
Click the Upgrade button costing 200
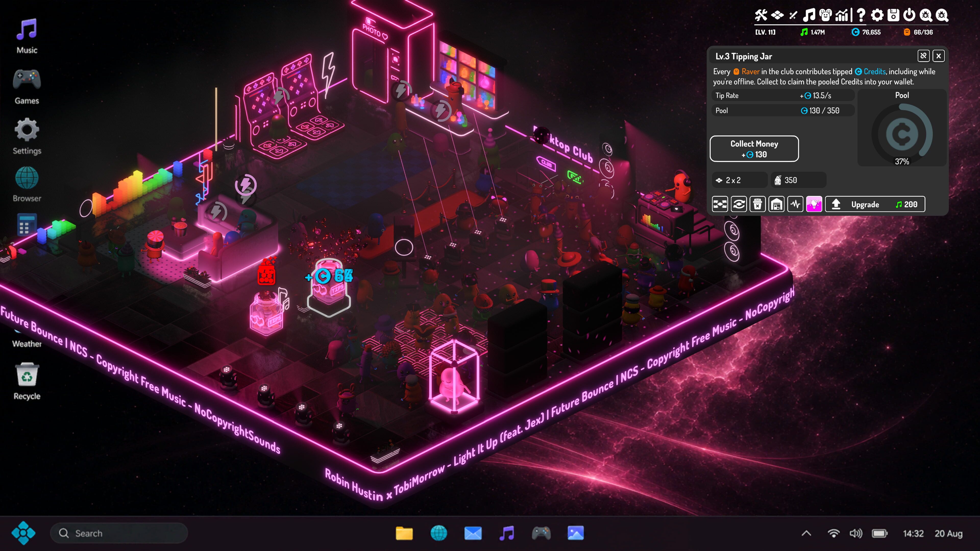point(875,205)
